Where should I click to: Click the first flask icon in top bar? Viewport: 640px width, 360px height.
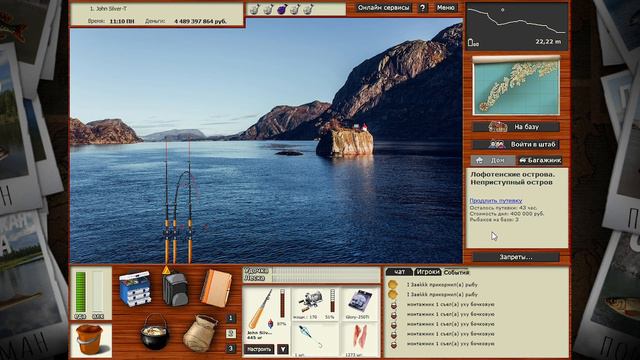255,9
